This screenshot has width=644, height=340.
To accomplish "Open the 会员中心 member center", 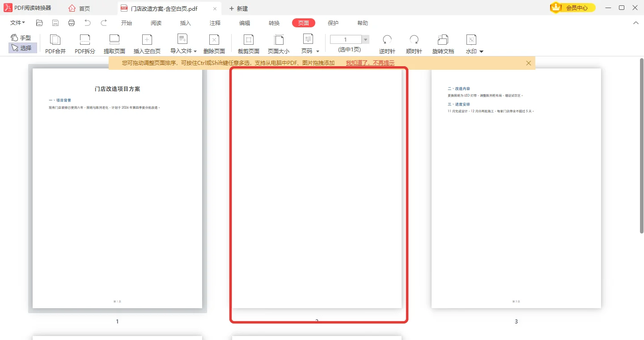I will tap(573, 8).
